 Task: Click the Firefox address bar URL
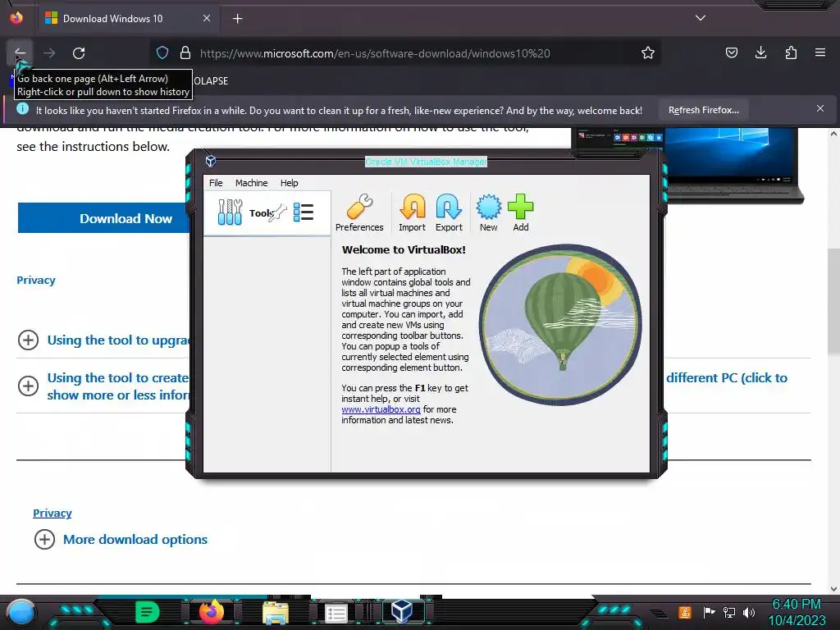[x=375, y=53]
